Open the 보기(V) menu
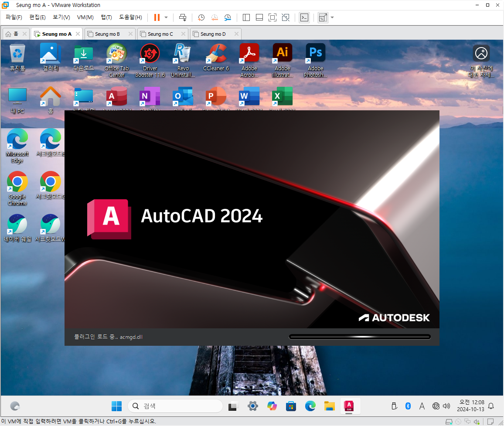Image resolution: width=504 pixels, height=426 pixels. tap(61, 17)
